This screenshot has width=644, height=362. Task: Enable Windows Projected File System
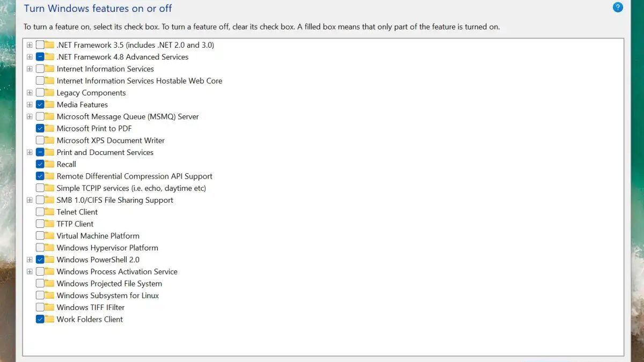tap(40, 284)
